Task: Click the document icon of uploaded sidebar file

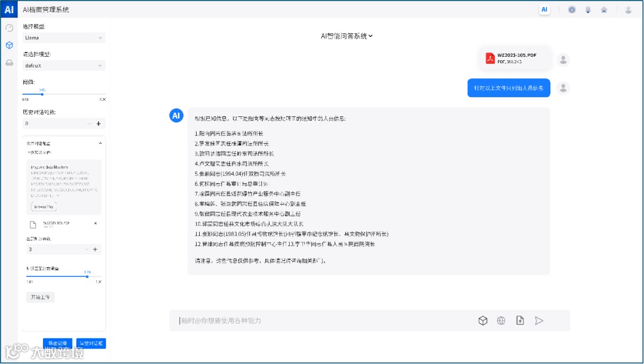Action: pos(33,224)
